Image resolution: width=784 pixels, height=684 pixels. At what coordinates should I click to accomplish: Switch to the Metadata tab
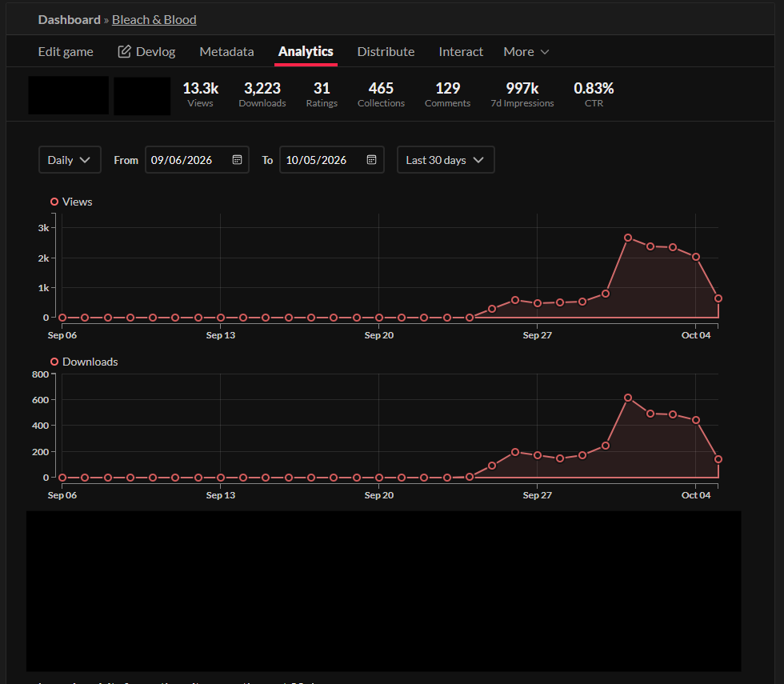(226, 51)
